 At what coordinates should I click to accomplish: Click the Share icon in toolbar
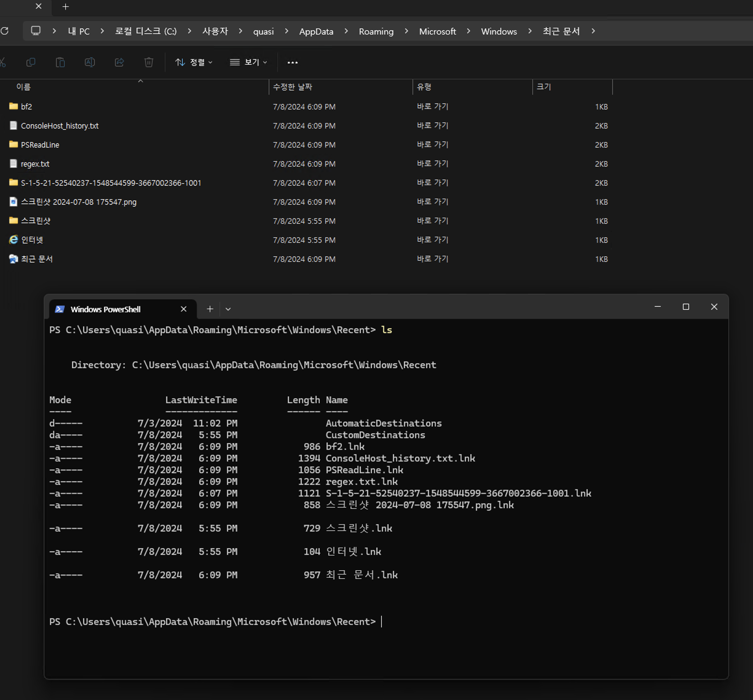[119, 62]
